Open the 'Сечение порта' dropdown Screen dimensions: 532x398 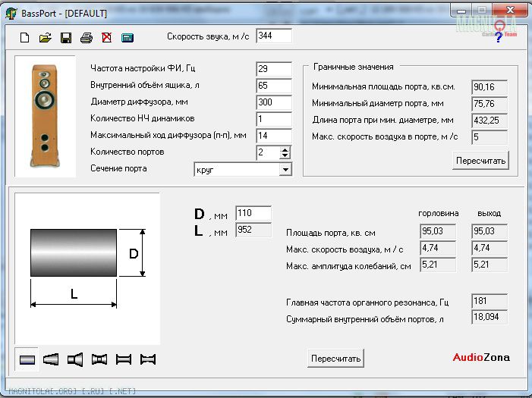[x=285, y=170]
